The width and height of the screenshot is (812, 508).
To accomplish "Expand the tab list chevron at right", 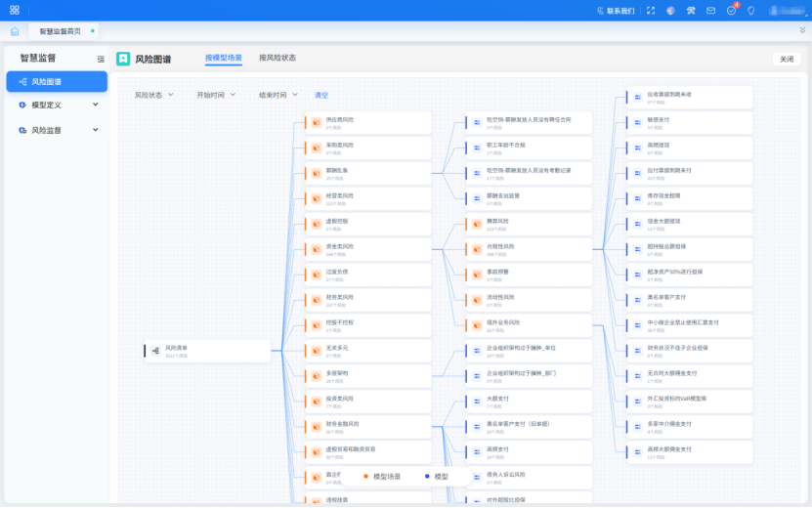I will tap(802, 31).
